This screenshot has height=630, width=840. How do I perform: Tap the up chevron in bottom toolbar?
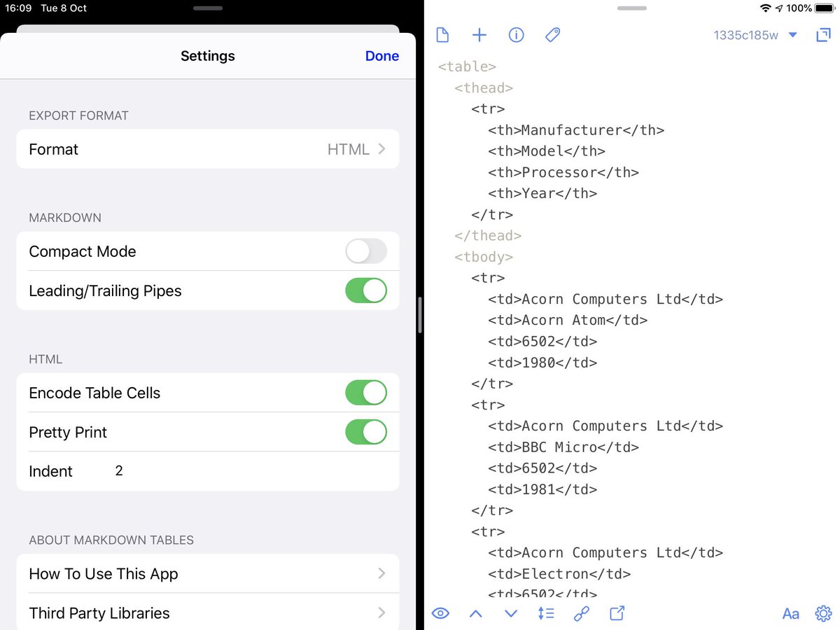(x=476, y=614)
